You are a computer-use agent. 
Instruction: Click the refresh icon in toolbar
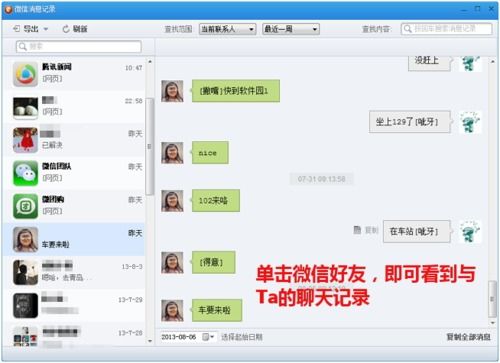pos(66,29)
